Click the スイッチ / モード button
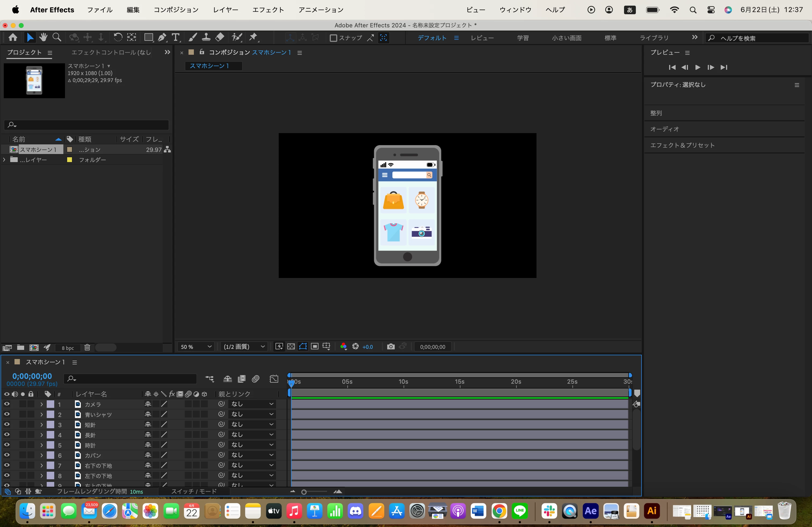812x527 pixels. pos(193,491)
